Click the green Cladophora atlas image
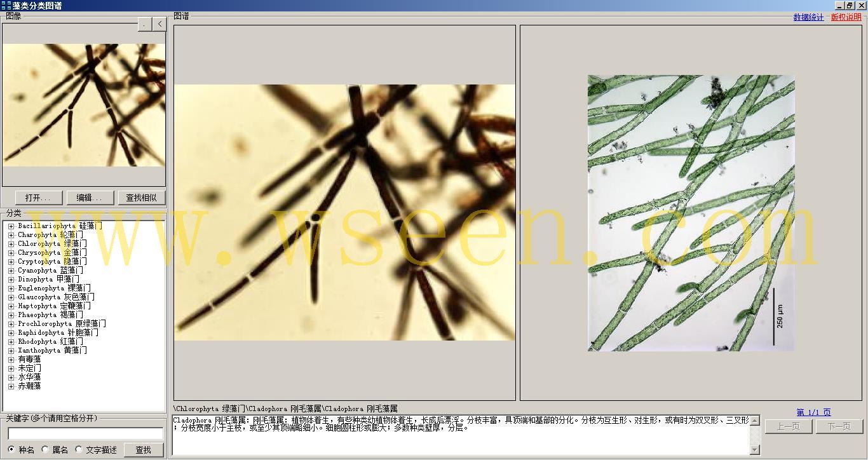Image resolution: width=868 pixels, height=460 pixels. tap(691, 213)
